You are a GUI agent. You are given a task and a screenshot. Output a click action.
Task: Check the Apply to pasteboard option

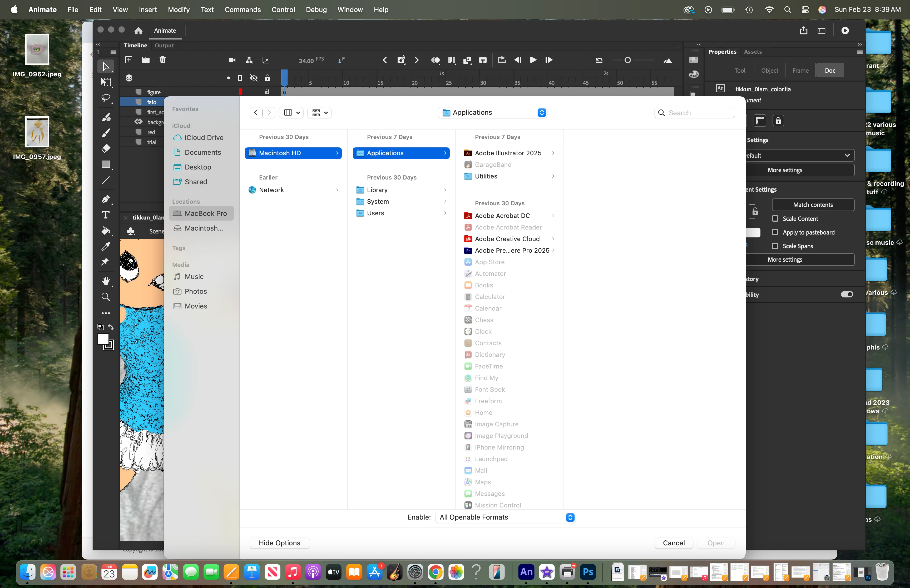[x=775, y=232]
